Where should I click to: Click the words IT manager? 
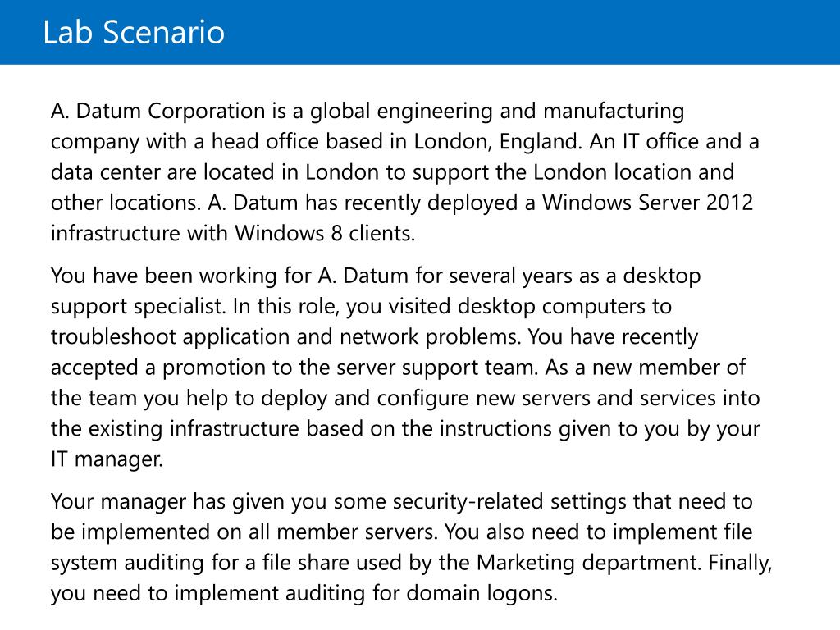pyautogui.click(x=107, y=459)
